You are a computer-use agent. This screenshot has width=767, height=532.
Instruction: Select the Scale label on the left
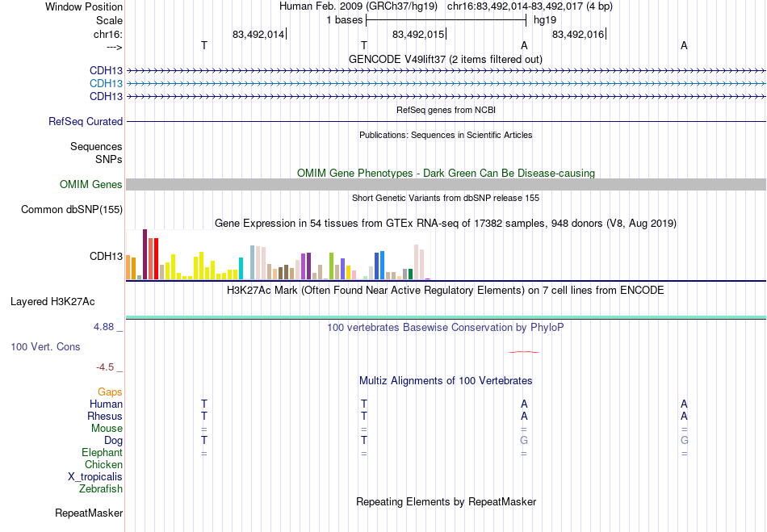(109, 20)
